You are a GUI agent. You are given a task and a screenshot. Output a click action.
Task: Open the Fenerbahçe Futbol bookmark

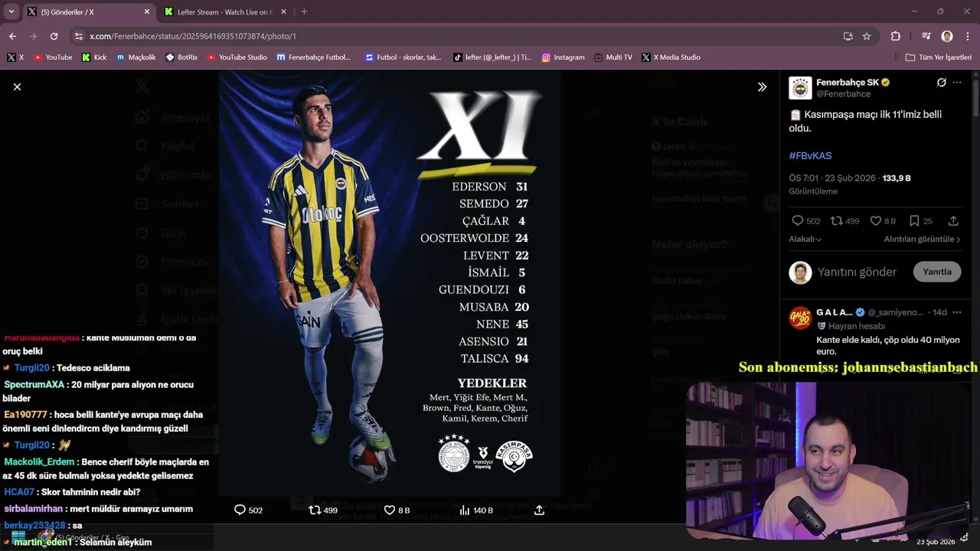[x=313, y=57]
